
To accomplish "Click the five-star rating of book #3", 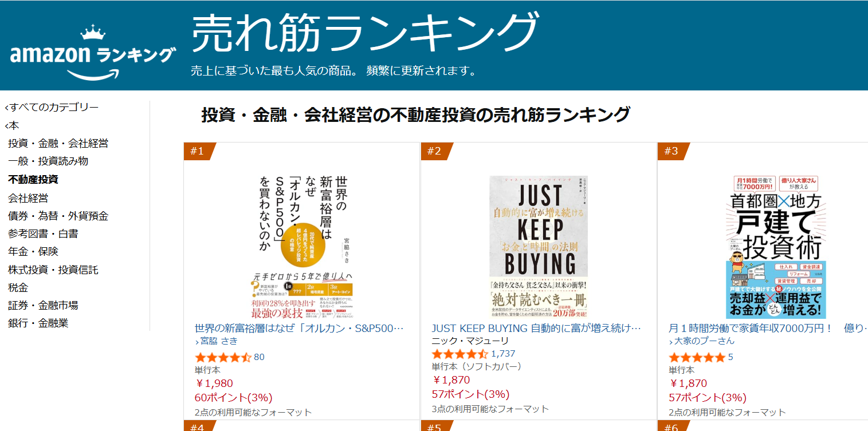I will coord(697,357).
